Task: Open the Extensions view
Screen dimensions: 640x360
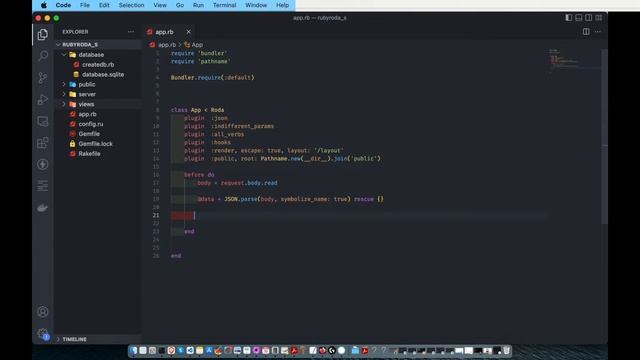Action: tap(43, 143)
